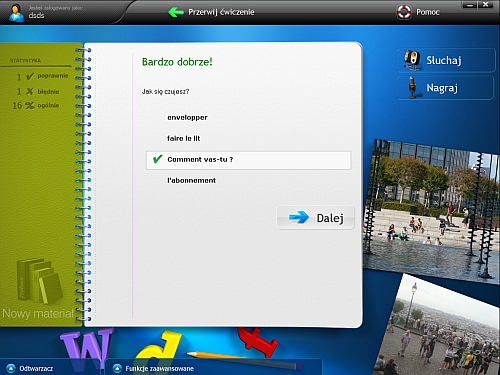Open the Odtwarzacz player tab
Viewport: 500px width, 375px height.
click(36, 368)
